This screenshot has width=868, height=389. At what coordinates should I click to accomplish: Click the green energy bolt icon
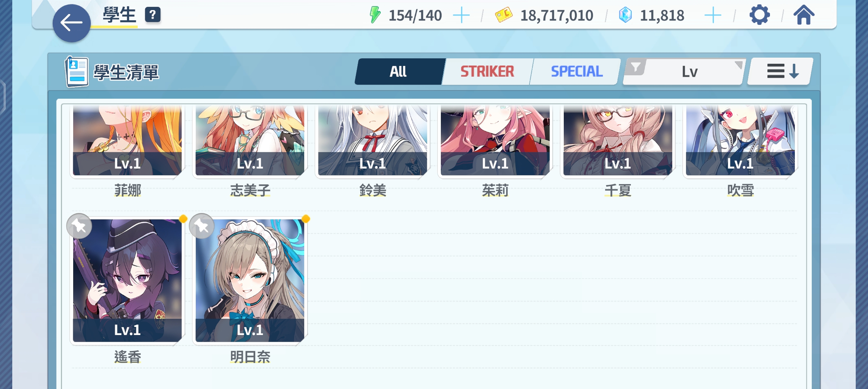[375, 15]
